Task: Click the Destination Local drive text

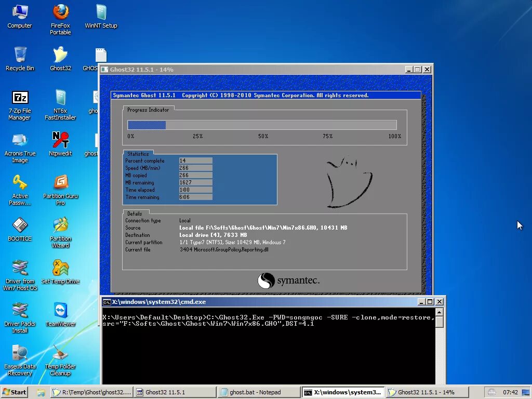Action: point(213,235)
